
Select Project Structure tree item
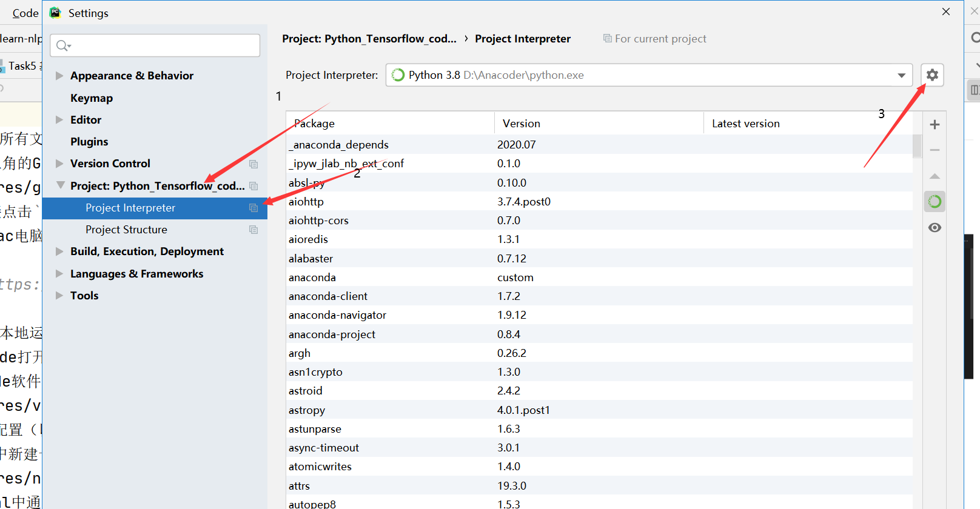tap(155, 230)
